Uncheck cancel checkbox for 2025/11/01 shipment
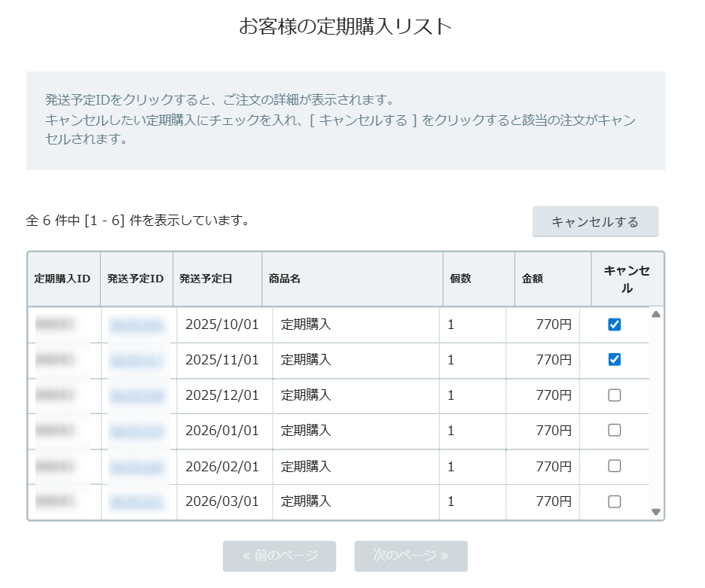 click(x=614, y=360)
